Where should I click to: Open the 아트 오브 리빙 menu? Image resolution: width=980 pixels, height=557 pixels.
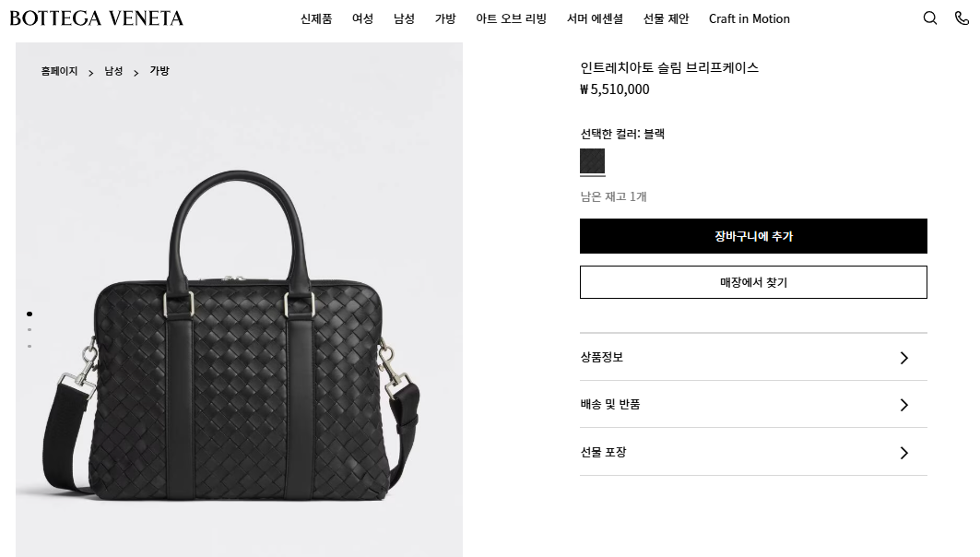[512, 18]
